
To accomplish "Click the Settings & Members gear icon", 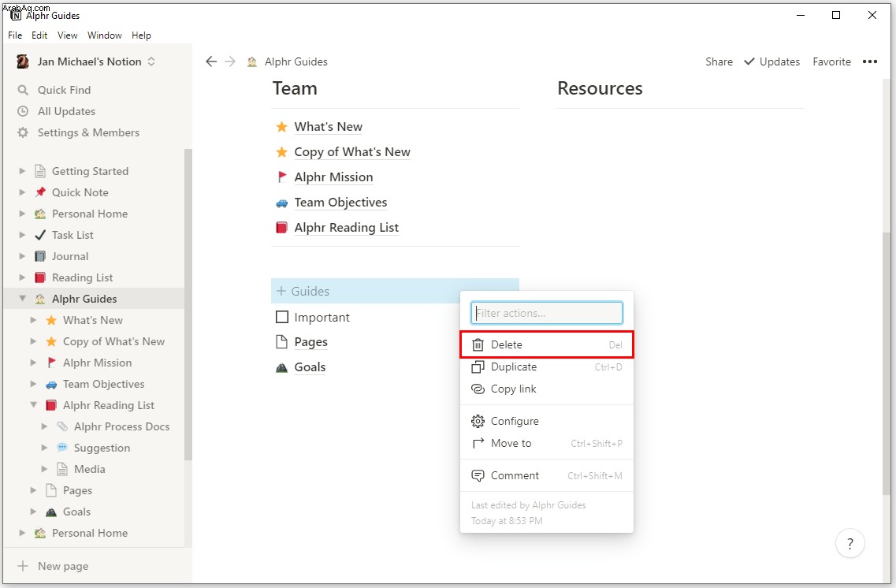I will pos(23,132).
